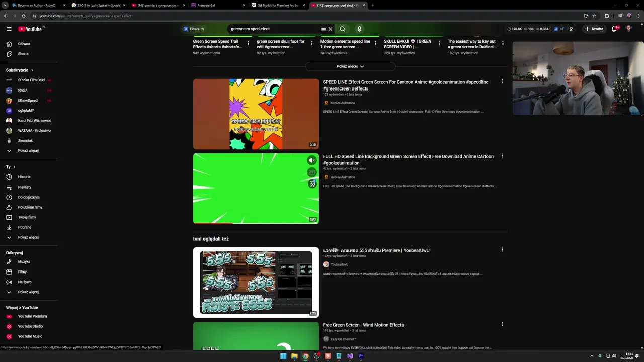Open a new browser tab
The height and width of the screenshot is (362, 644).
[372, 5]
